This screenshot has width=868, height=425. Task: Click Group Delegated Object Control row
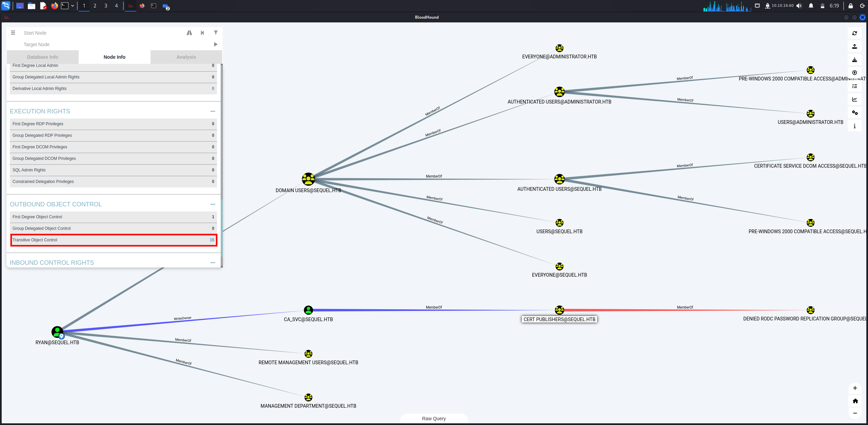point(113,228)
